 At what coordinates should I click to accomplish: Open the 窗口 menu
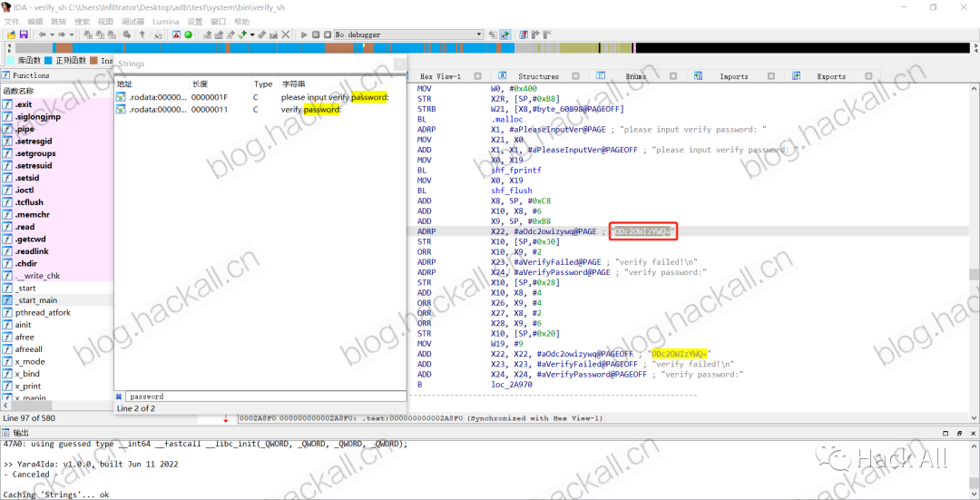(x=219, y=22)
